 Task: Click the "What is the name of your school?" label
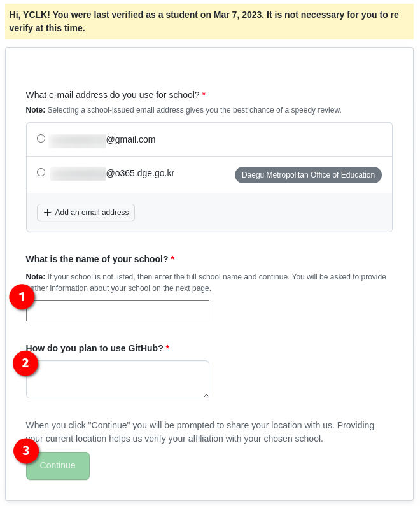[x=97, y=259]
